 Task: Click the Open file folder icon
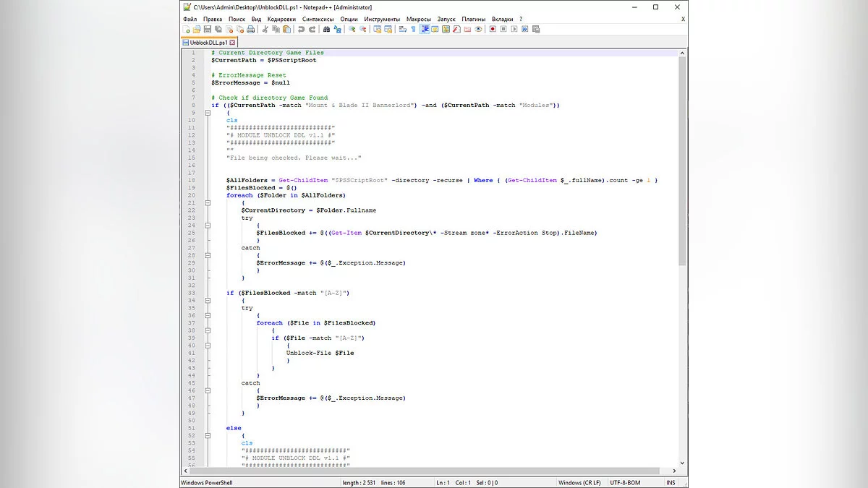click(x=197, y=30)
